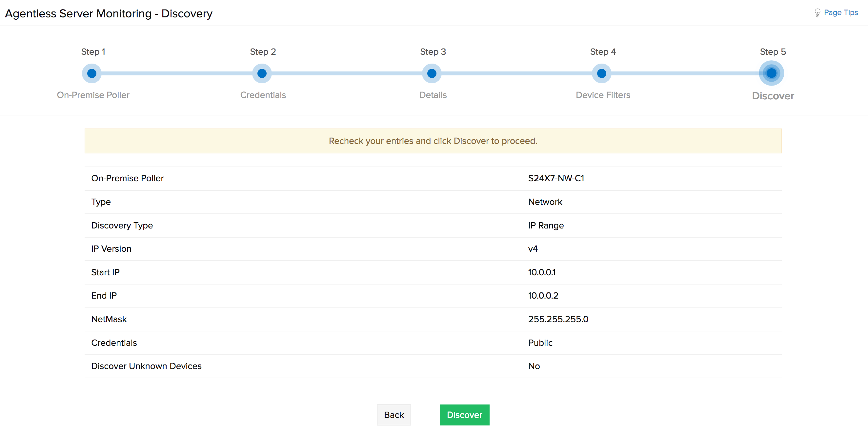Click the Start IP value 10.0.0.1
This screenshot has height=433, width=868.
click(x=541, y=272)
